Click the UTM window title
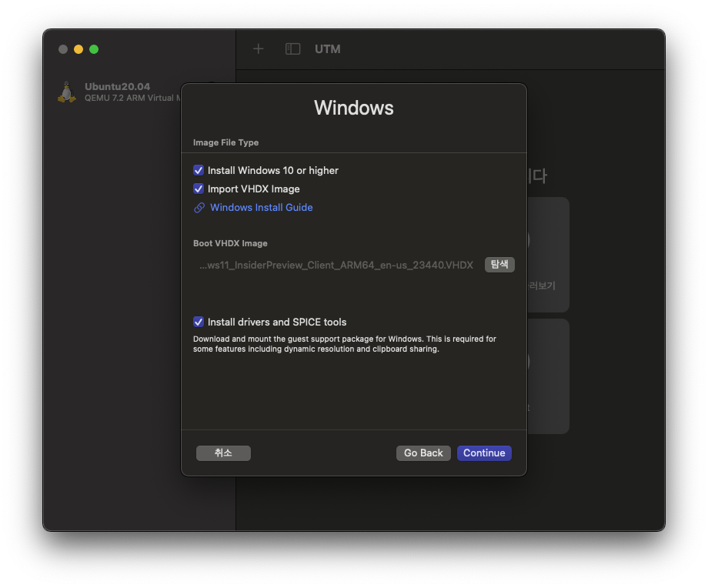This screenshot has width=708, height=588. (x=328, y=48)
